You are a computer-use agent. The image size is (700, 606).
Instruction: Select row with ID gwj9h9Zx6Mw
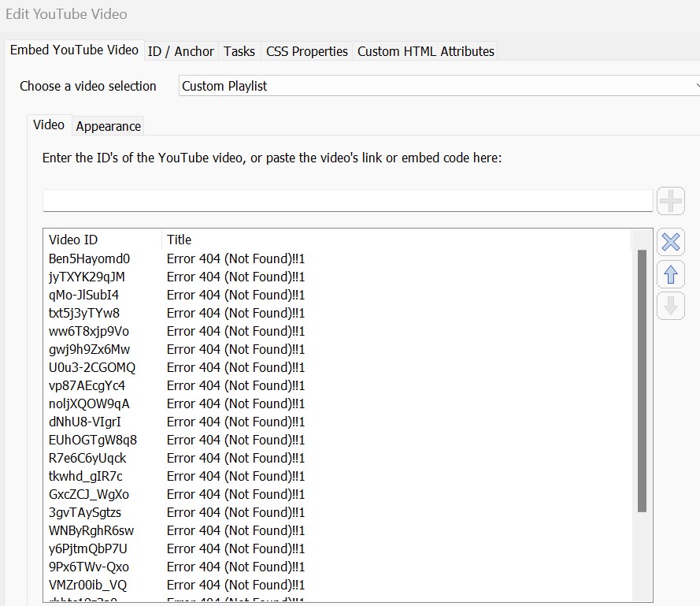[338, 349]
